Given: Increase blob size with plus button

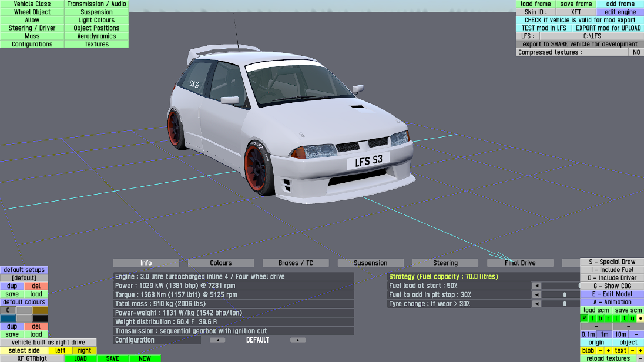Looking at the screenshot, I should click(608, 350).
